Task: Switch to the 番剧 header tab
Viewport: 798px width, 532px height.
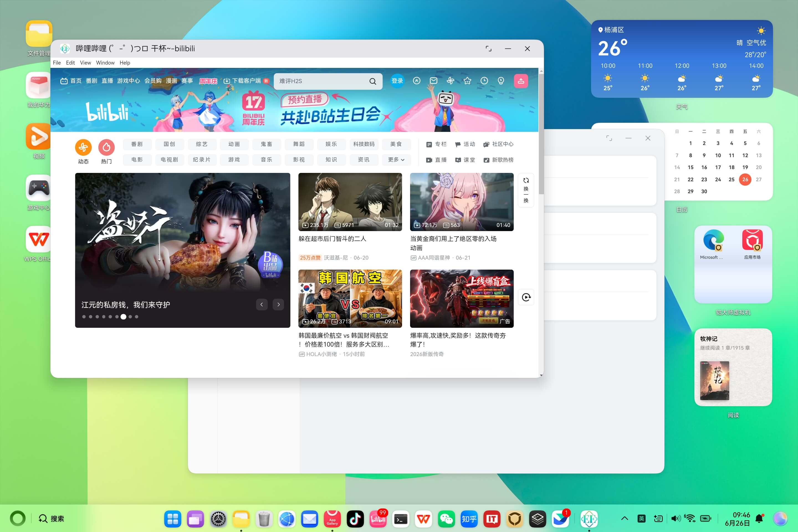Action: tap(92, 81)
